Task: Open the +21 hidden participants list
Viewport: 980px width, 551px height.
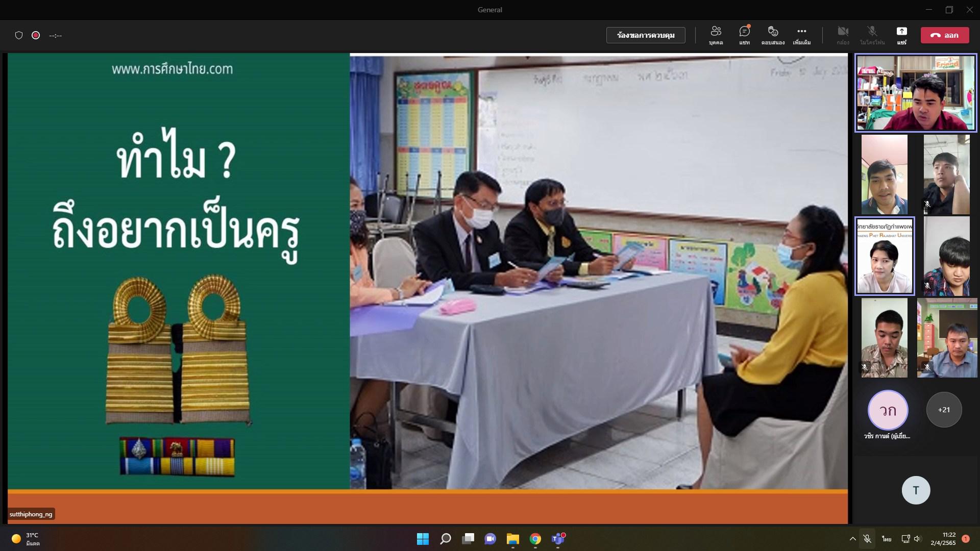Action: click(944, 410)
